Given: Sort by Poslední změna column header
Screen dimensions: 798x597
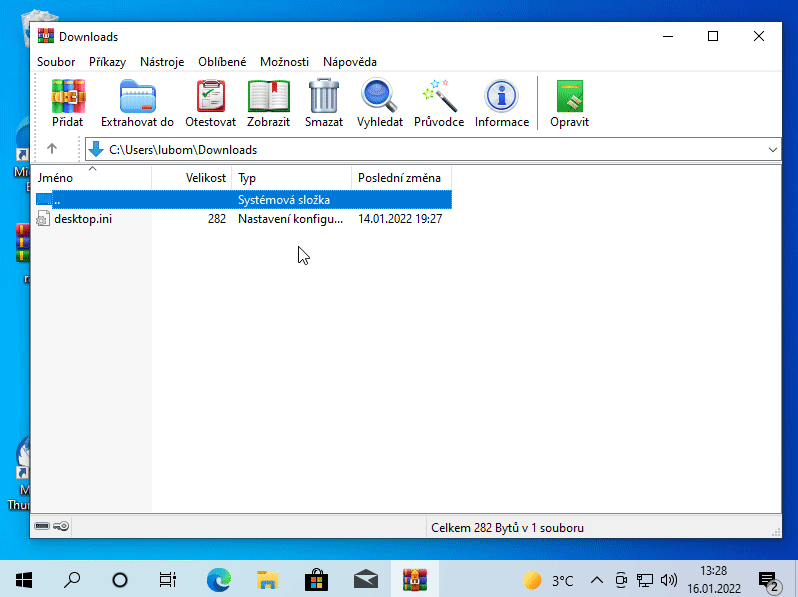Looking at the screenshot, I should coord(399,178).
